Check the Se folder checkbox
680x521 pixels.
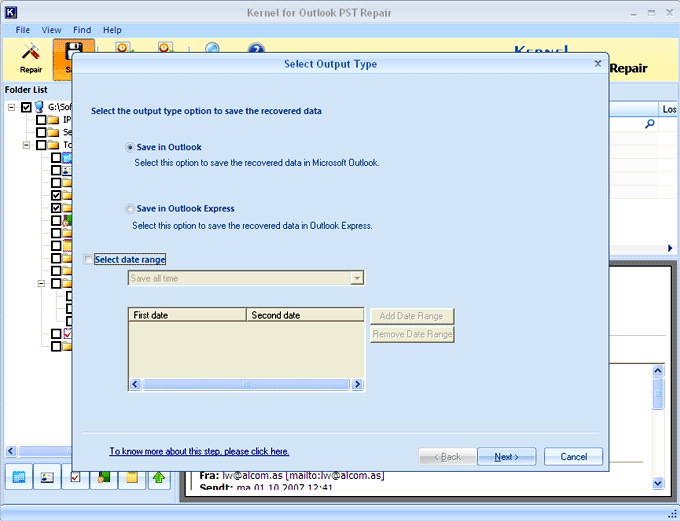pyautogui.click(x=41, y=132)
